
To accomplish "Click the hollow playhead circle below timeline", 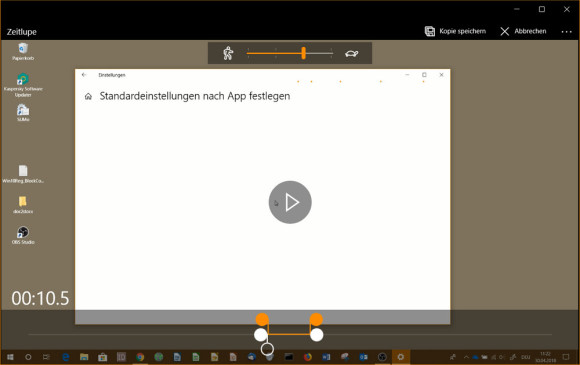I will click(267, 349).
